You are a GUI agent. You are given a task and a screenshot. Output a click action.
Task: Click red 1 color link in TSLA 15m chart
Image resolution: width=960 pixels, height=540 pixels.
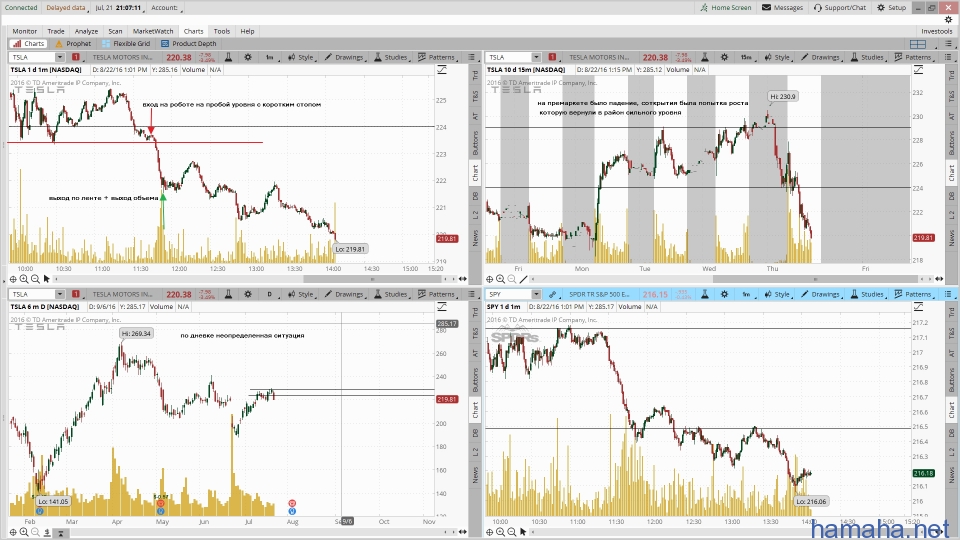click(552, 57)
